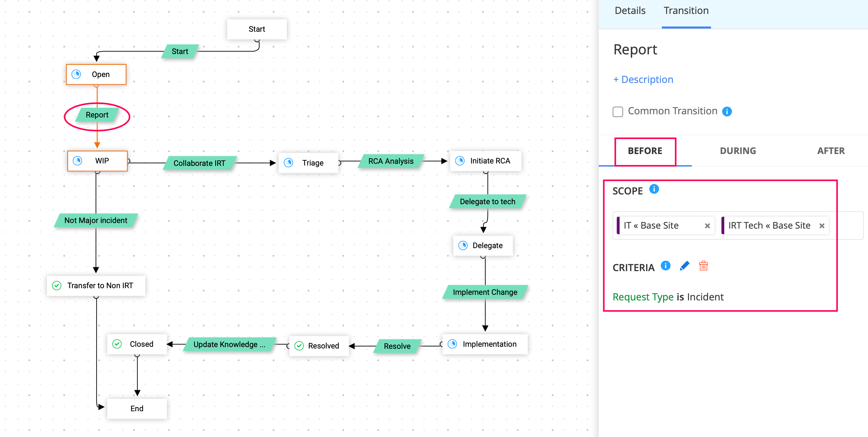Click the Common Transition info icon
This screenshot has width=868, height=437.
pyautogui.click(x=727, y=112)
